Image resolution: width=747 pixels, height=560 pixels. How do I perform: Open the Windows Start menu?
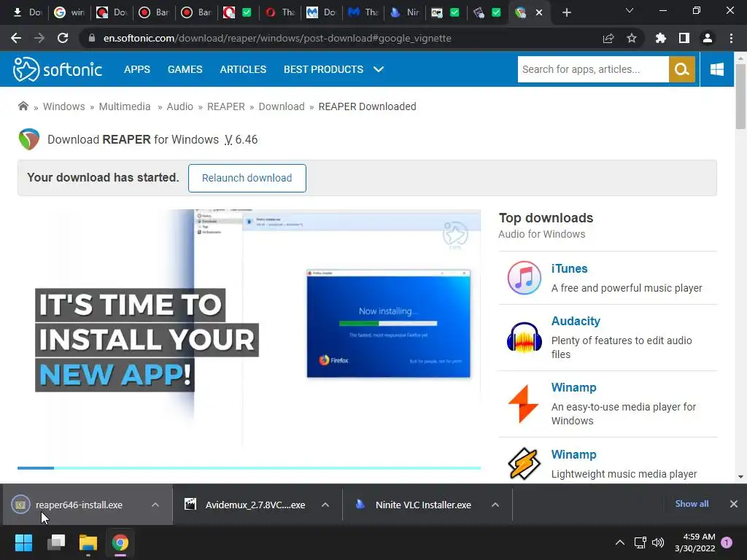tap(23, 542)
